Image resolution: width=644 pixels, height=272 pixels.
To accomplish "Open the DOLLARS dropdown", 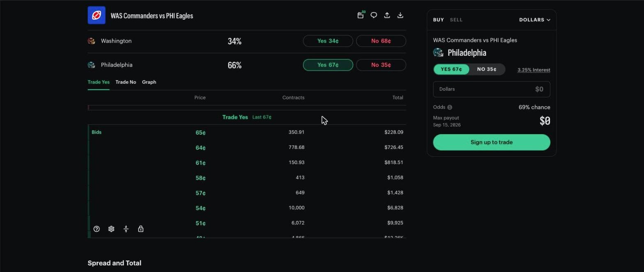I will point(535,20).
